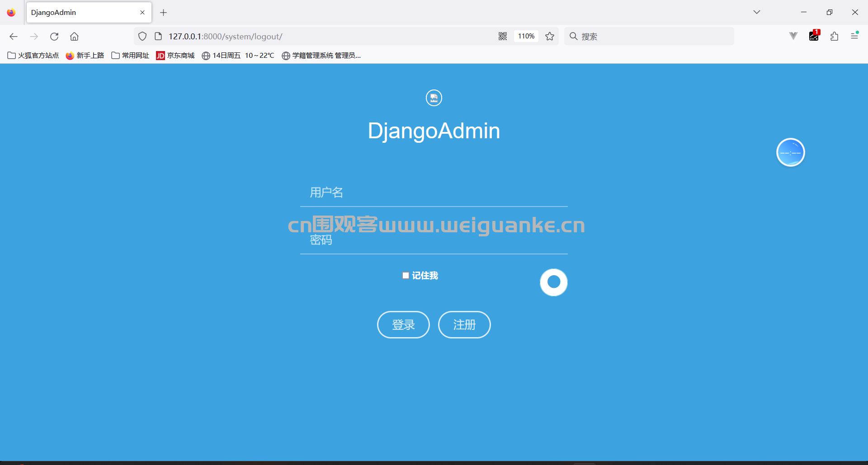Close the DjangoAdmin tab

[142, 13]
